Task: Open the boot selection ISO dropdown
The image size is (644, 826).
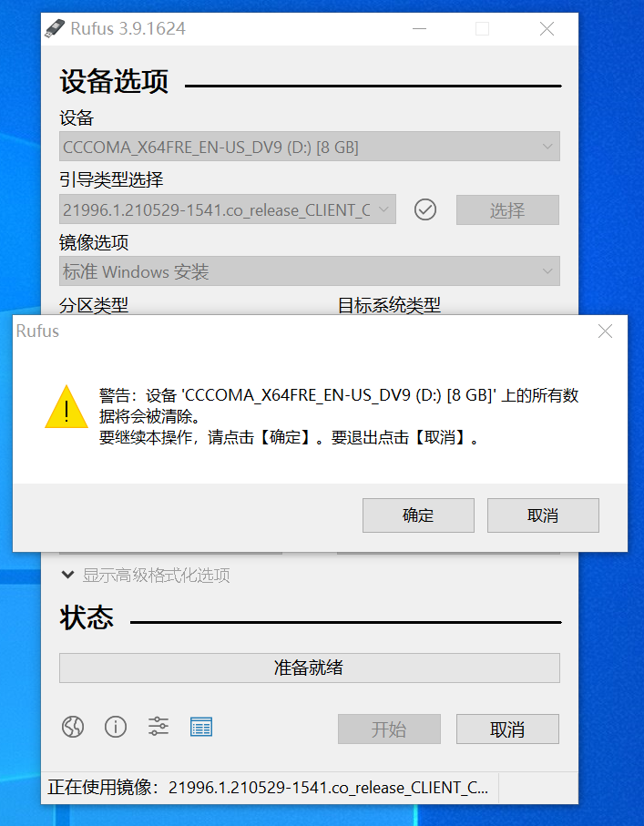Action: pos(227,209)
